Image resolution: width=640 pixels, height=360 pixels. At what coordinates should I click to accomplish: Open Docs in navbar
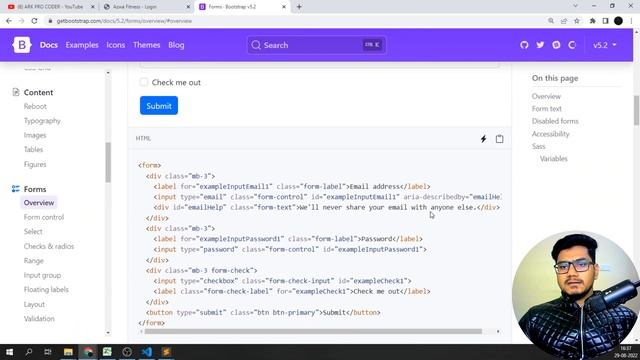[x=49, y=45]
